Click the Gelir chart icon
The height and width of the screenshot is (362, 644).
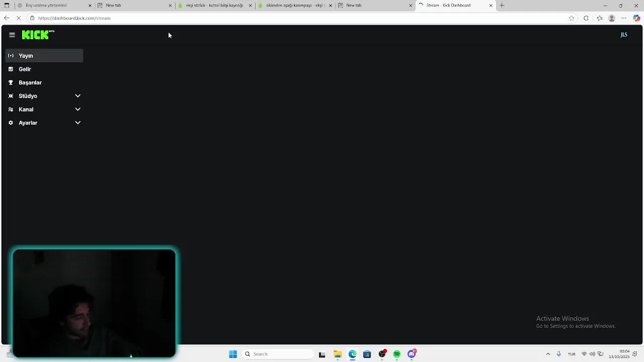pyautogui.click(x=11, y=69)
